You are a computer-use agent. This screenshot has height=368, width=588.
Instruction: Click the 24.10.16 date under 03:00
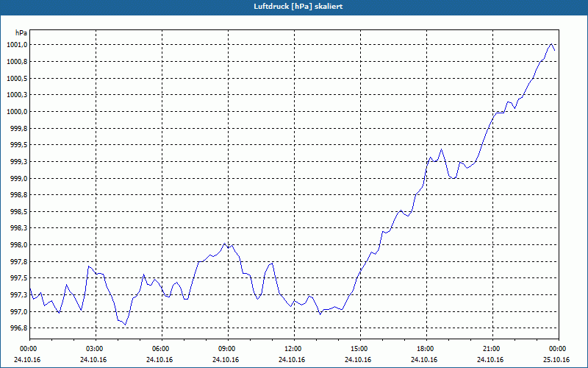pos(93,360)
